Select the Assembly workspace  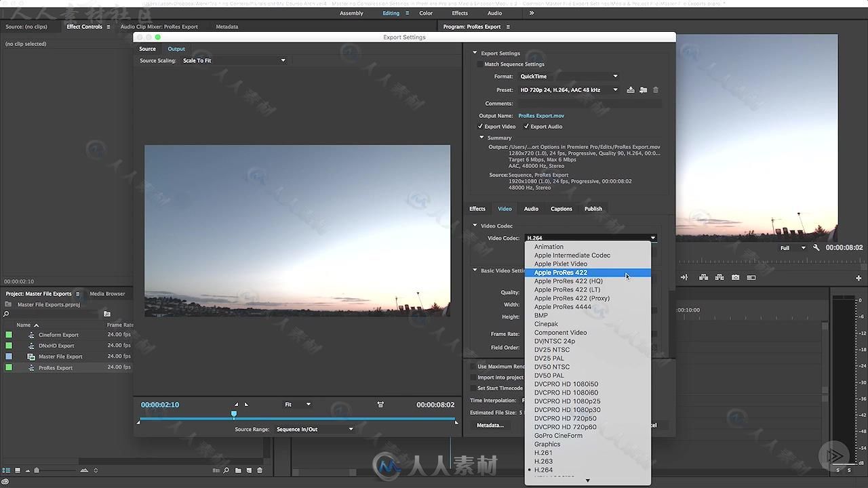tap(351, 13)
